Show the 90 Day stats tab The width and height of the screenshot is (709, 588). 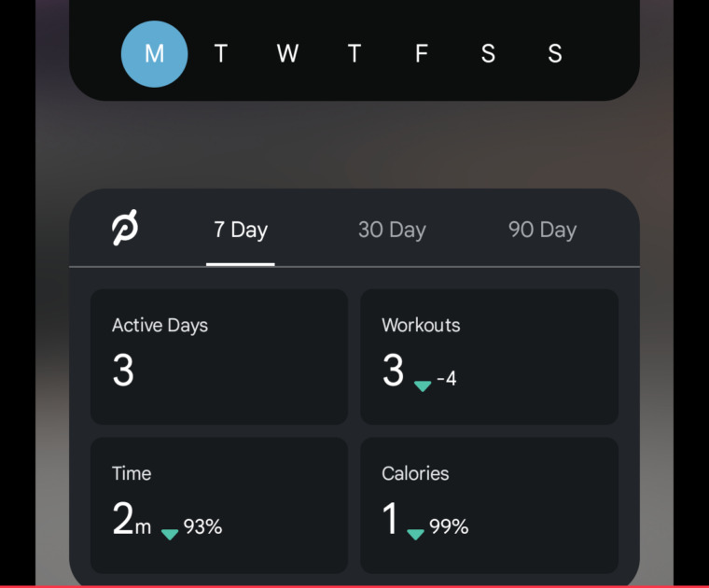[x=542, y=230]
